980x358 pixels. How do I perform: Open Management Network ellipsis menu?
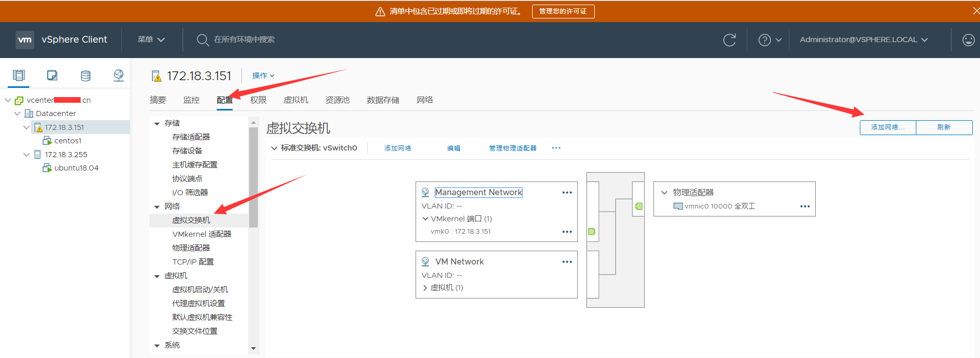click(567, 193)
